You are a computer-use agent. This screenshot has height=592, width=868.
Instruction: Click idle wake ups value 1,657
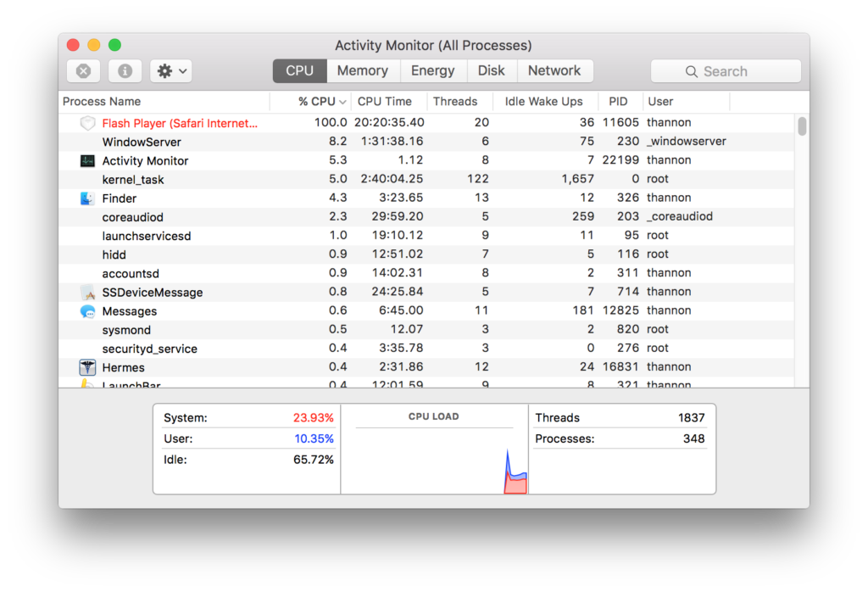point(577,179)
